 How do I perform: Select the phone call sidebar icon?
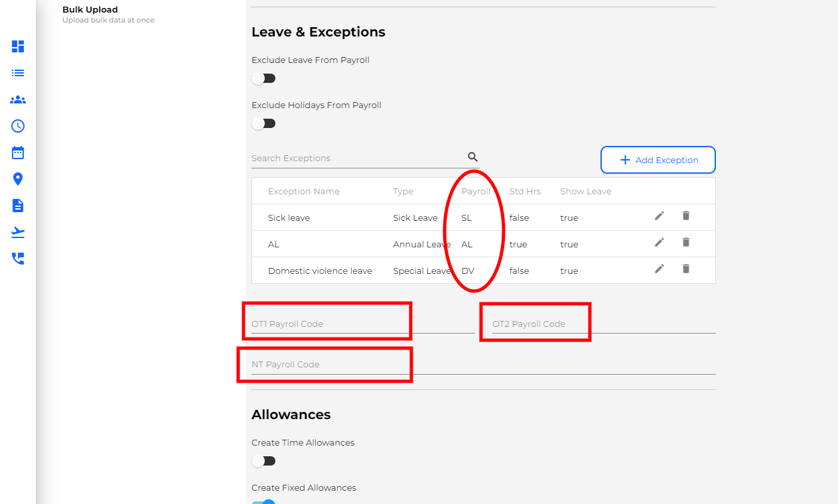[x=18, y=259]
